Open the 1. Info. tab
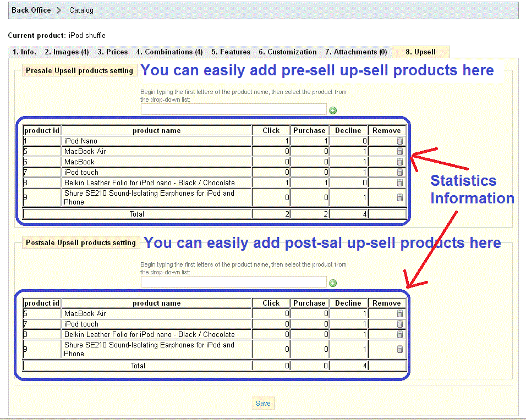Screen dimensions: 526x420 (x=24, y=52)
